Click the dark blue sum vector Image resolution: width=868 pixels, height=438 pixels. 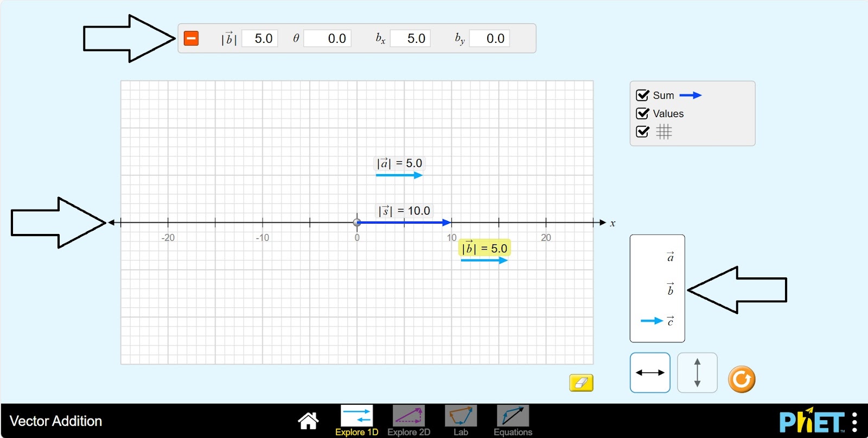[x=404, y=223]
